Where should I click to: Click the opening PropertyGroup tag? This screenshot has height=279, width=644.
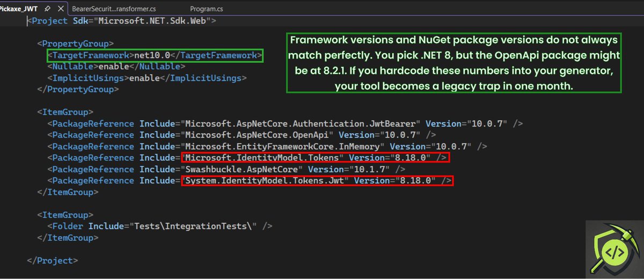pos(75,43)
